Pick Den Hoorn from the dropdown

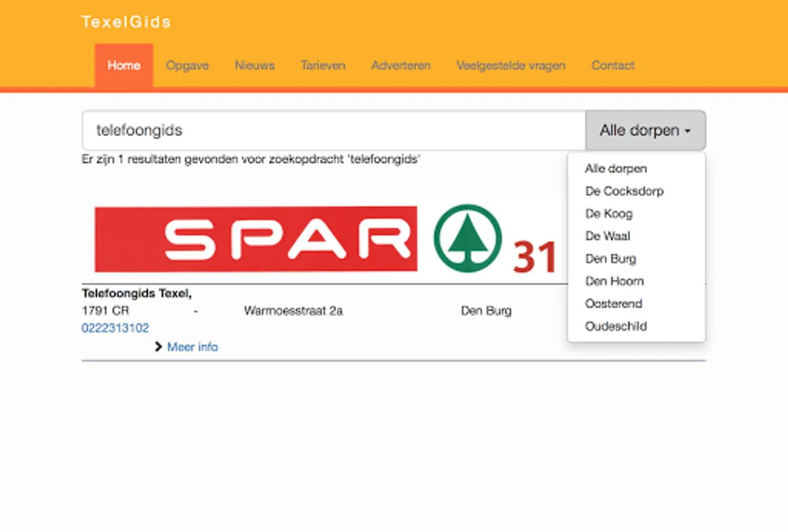pyautogui.click(x=614, y=281)
